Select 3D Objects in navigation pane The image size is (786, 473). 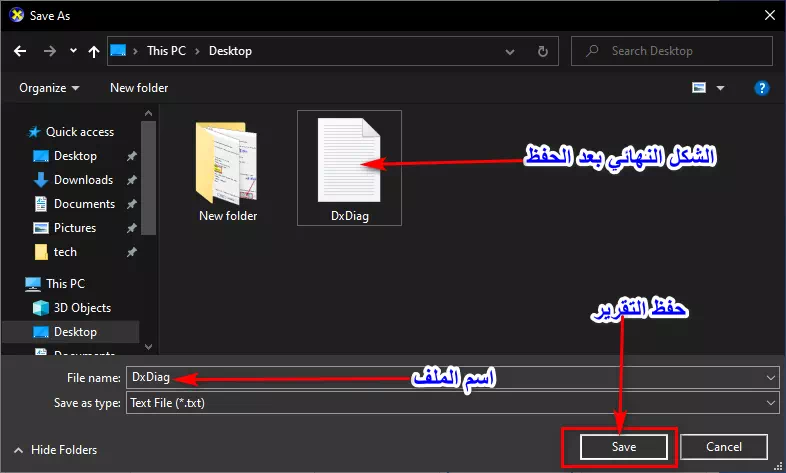pos(82,308)
